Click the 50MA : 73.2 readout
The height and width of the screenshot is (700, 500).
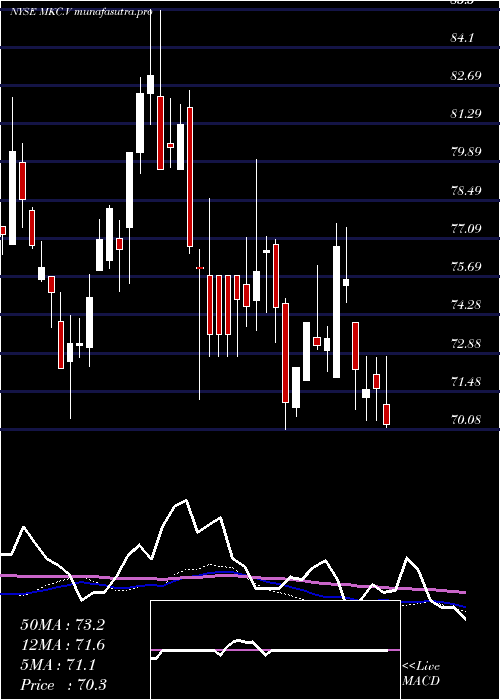[62, 625]
